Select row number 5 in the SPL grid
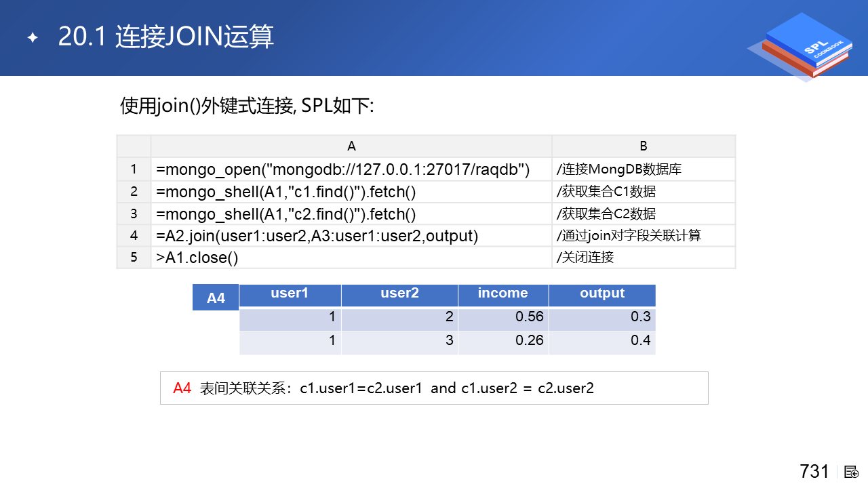Image resolution: width=868 pixels, height=488 pixels. click(x=134, y=258)
